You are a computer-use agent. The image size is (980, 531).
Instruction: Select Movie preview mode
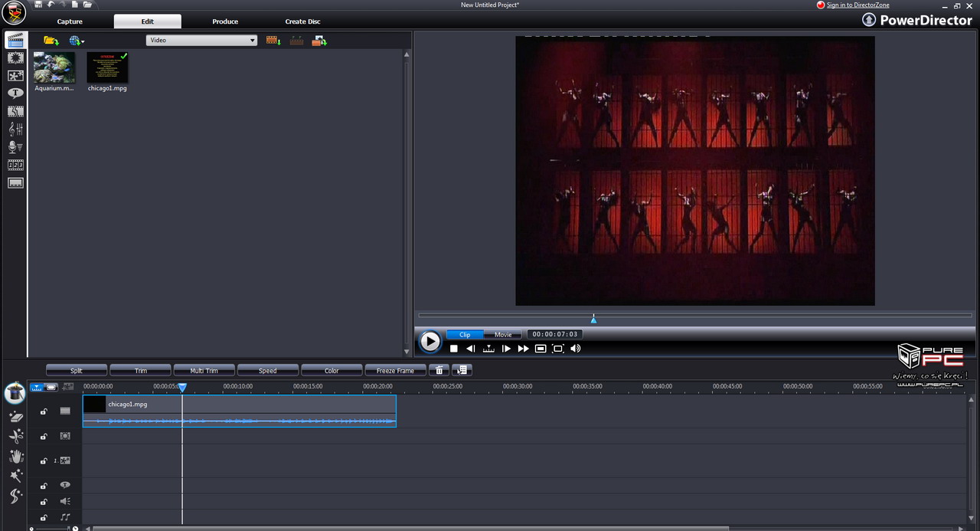[x=503, y=335]
